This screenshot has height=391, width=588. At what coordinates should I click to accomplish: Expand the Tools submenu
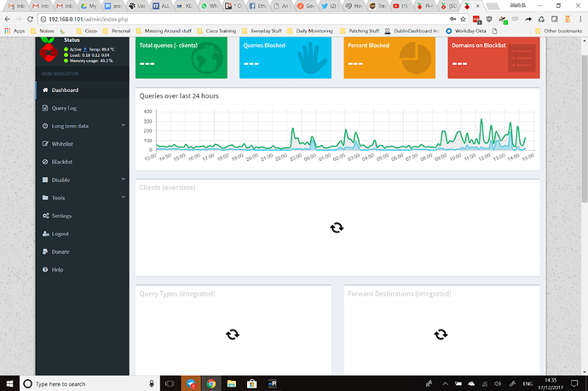(83, 198)
